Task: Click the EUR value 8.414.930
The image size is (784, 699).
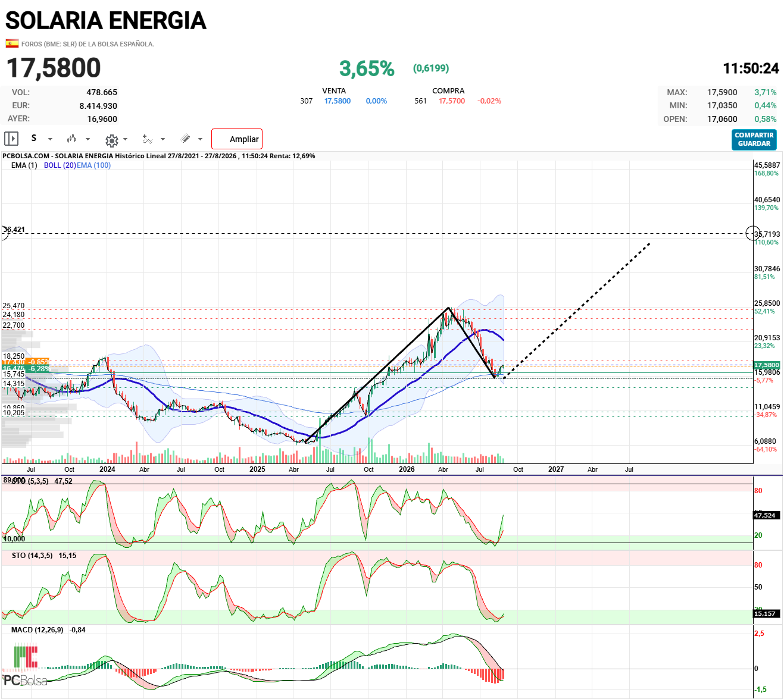Action: 98,106
